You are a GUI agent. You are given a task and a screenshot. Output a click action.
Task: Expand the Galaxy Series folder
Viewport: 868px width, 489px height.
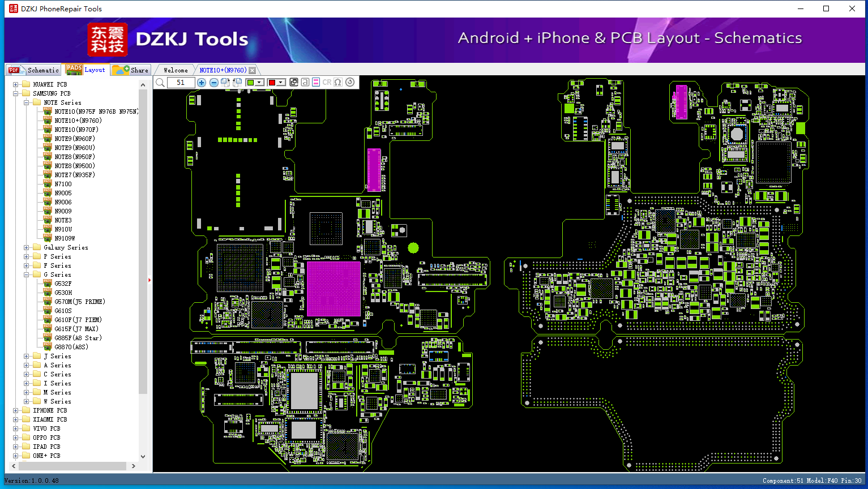(27, 247)
